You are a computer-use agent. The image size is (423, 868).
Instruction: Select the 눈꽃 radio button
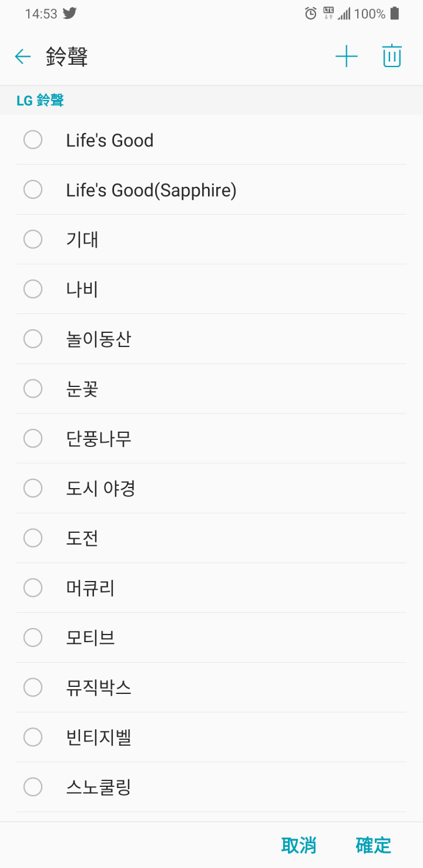pos(33,389)
